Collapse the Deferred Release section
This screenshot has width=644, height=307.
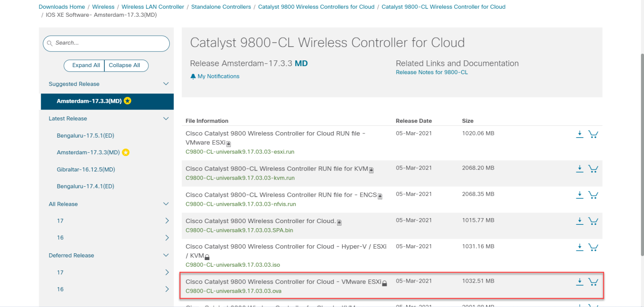[x=166, y=255]
